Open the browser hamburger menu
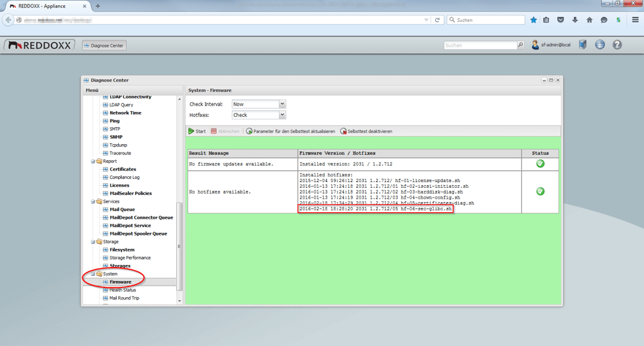Viewport: 644px width, 346px height. 635,20
